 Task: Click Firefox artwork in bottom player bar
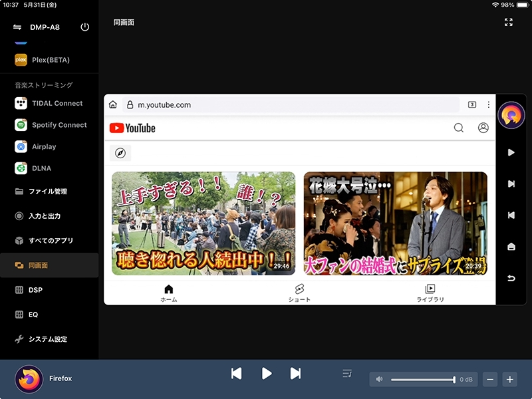tap(29, 379)
